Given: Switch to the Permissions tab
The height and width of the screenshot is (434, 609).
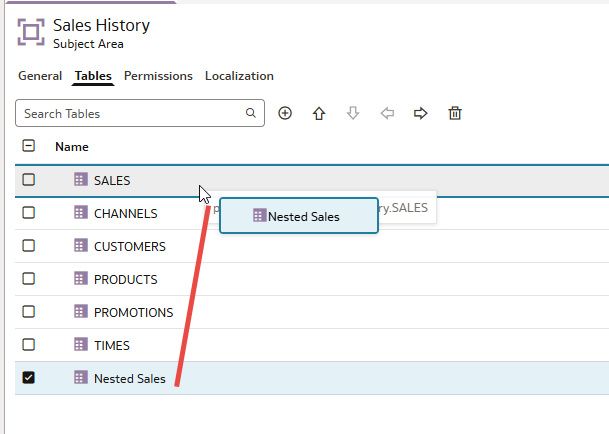Looking at the screenshot, I should (158, 76).
